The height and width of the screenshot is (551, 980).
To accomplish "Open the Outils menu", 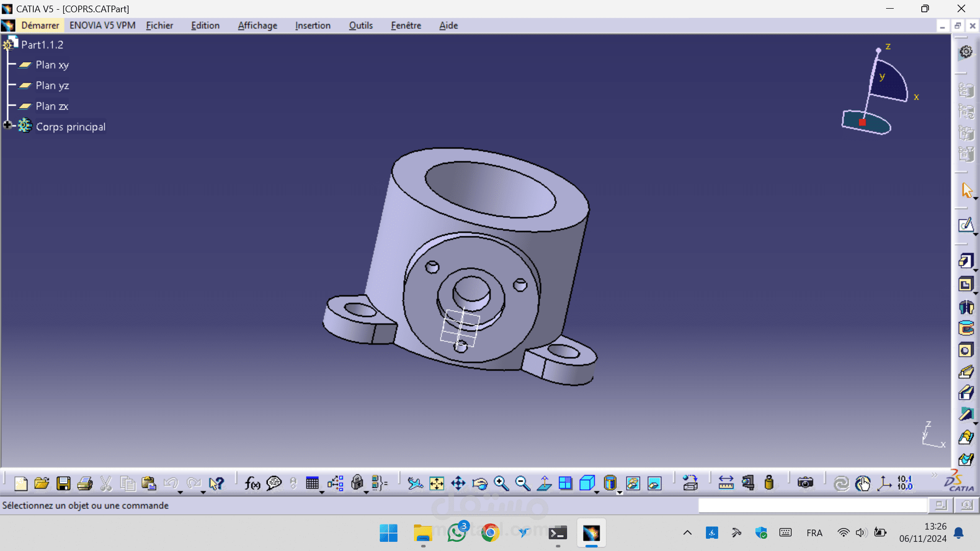I will 360,26.
